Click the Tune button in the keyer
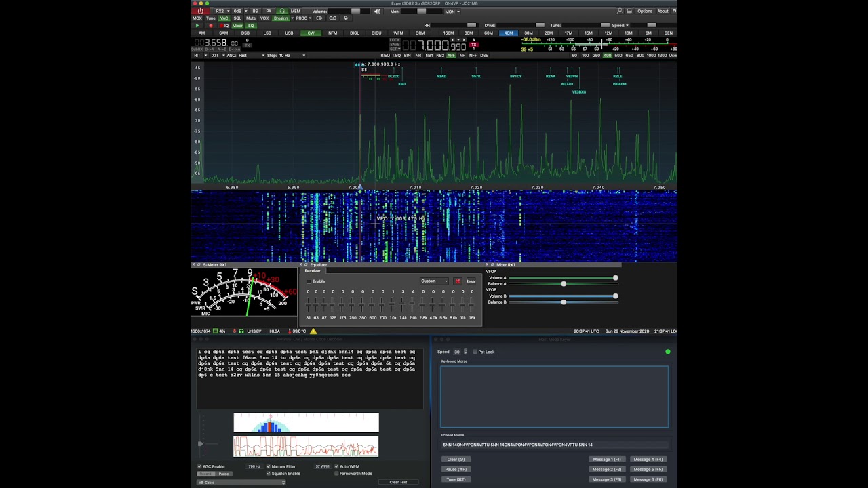This screenshot has height=488, width=868. pos(456,479)
